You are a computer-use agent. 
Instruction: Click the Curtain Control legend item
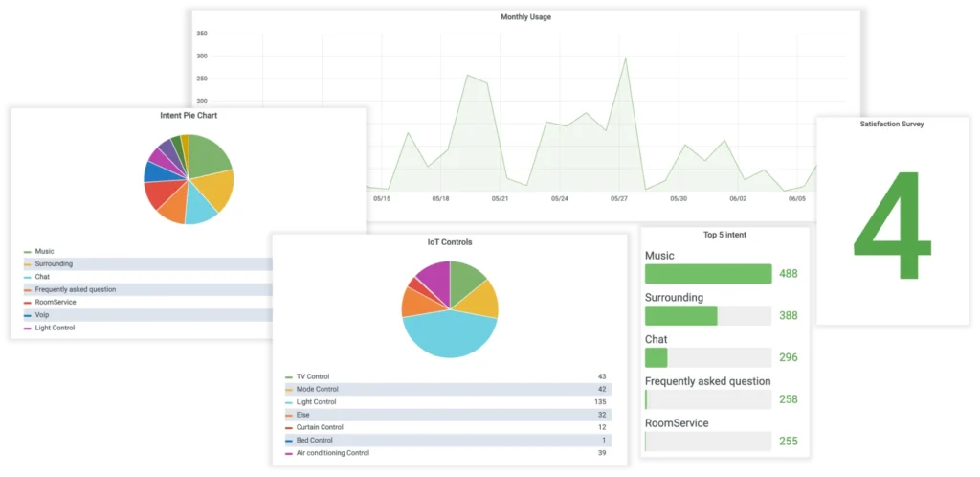click(x=319, y=427)
